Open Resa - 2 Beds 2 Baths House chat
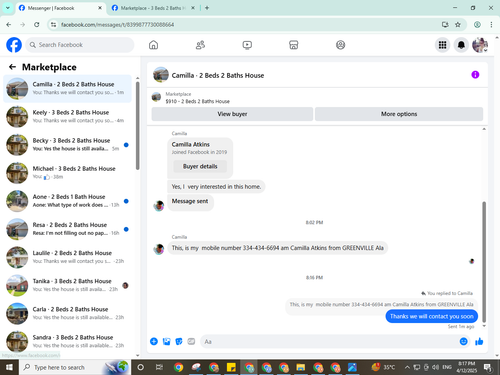 click(68, 229)
